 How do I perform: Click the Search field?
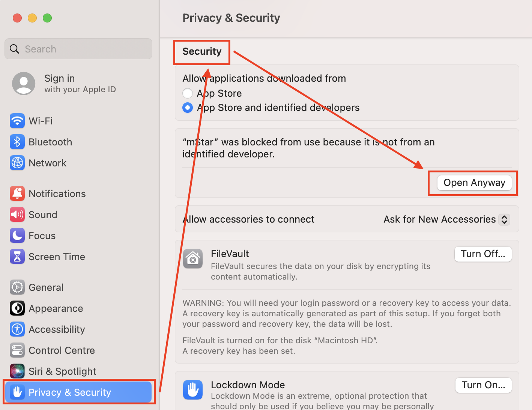pos(78,49)
